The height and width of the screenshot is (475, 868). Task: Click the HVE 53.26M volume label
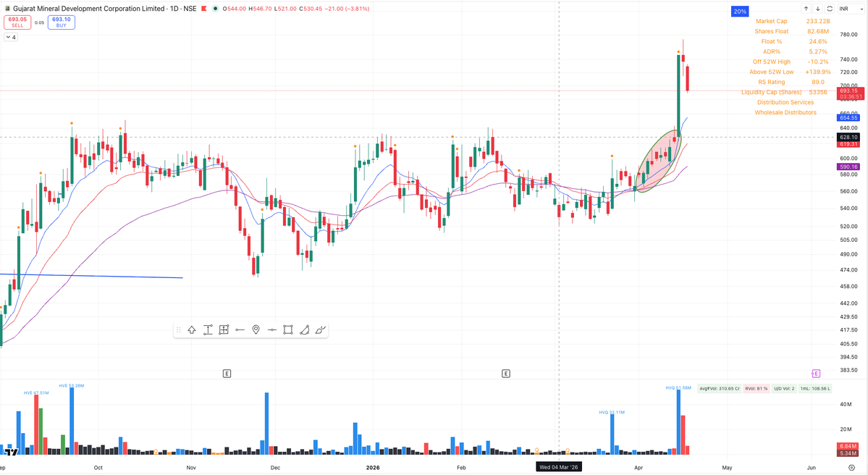tap(72, 385)
